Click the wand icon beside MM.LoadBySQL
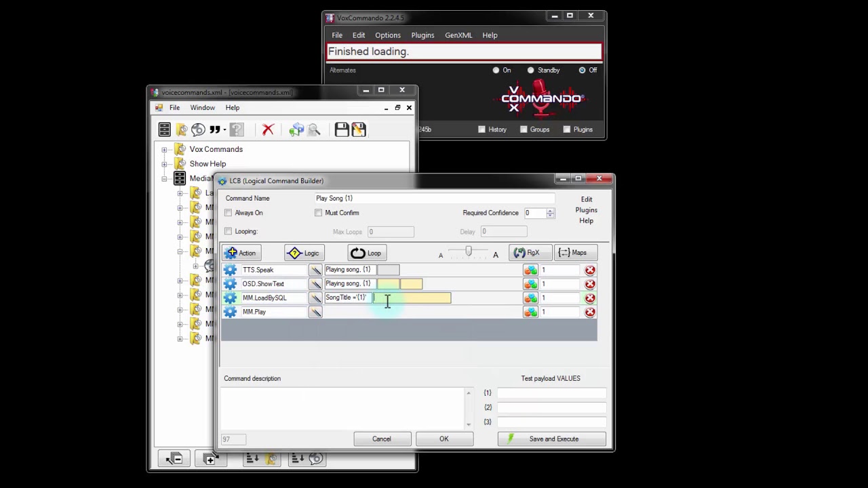This screenshot has width=868, height=488. tap(315, 298)
